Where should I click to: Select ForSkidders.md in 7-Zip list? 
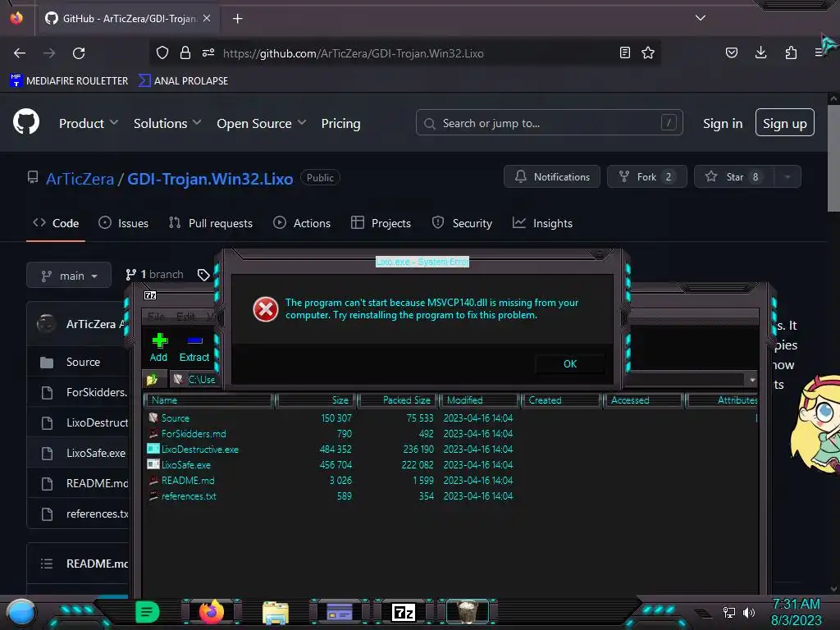194,433
